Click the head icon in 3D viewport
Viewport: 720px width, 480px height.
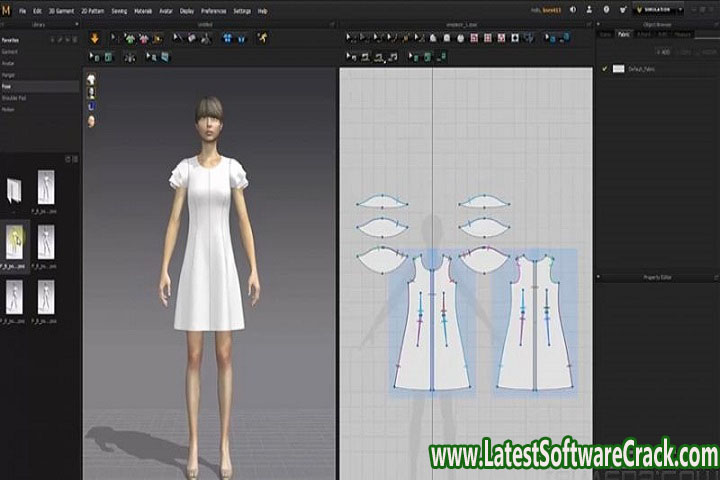(91, 121)
